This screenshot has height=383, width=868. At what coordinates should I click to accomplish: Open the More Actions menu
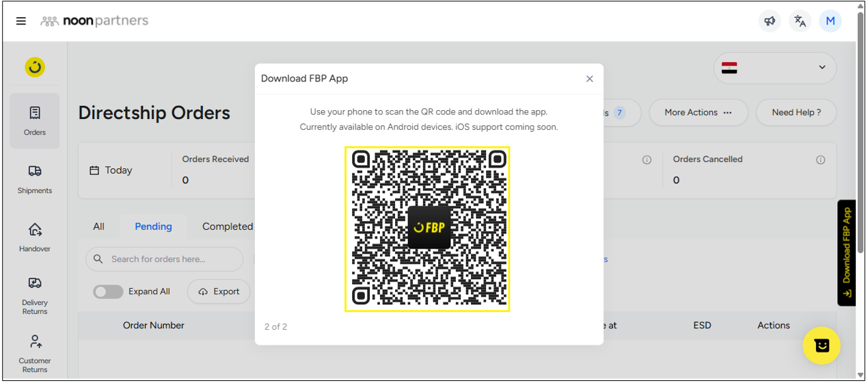[x=698, y=112]
